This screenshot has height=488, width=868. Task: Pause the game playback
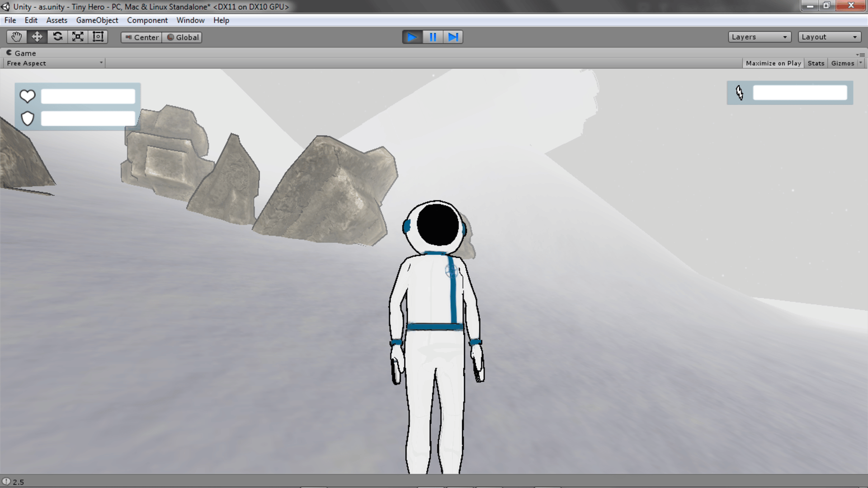point(433,37)
